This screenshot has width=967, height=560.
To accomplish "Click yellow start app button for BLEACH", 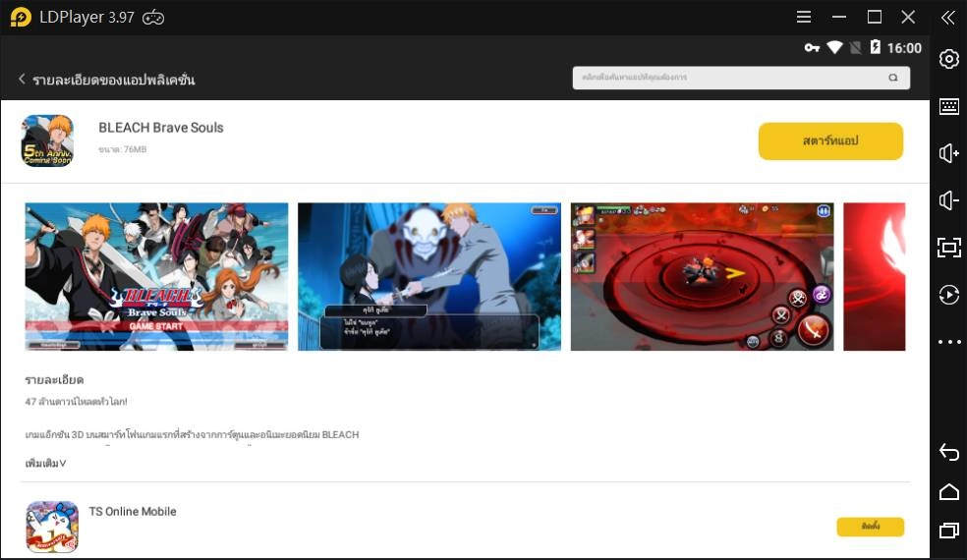I will coord(830,141).
